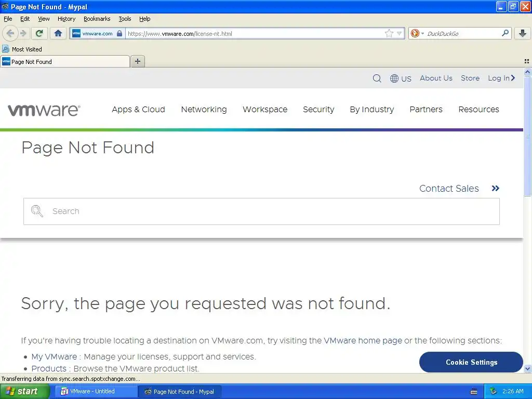This screenshot has width=532, height=399.
Task: Open a new tab with the plus button
Action: (137, 61)
